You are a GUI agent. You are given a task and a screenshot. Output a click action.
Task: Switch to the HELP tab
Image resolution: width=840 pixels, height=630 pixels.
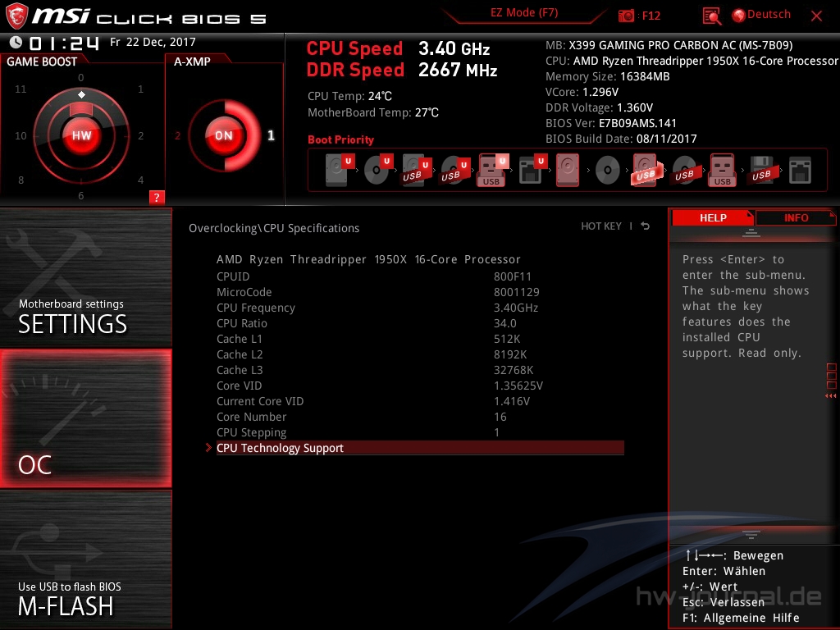coord(713,218)
